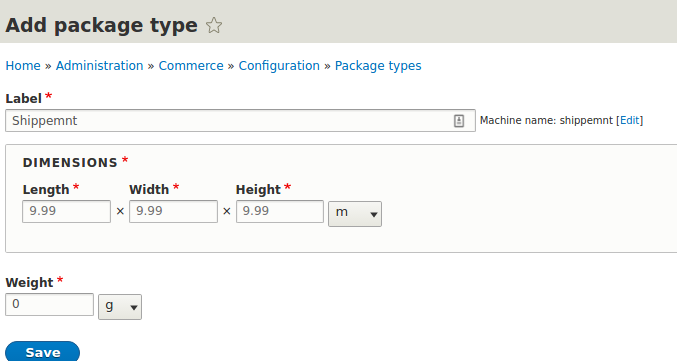677x361 pixels.
Task: Focus the Weight input field
Action: coord(49,304)
